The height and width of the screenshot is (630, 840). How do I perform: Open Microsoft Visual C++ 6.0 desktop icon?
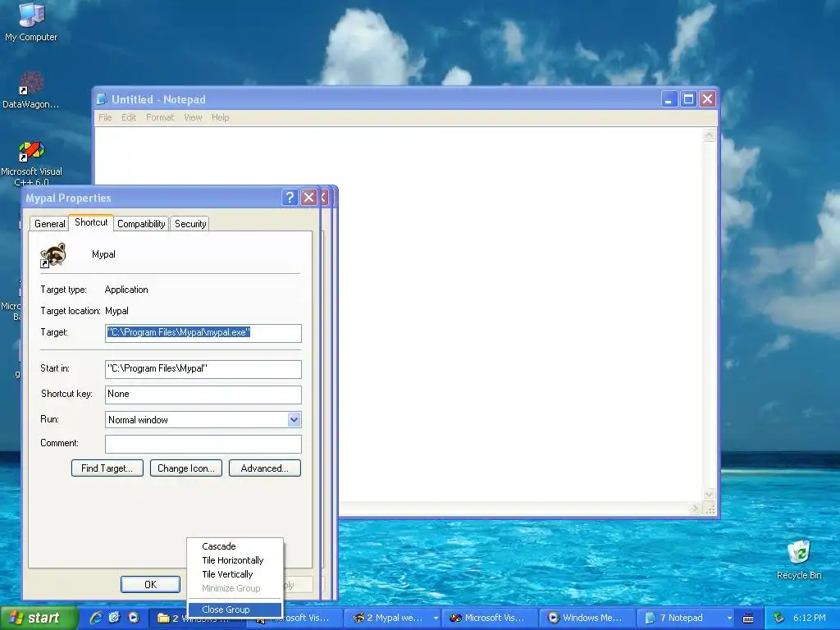[x=31, y=163]
